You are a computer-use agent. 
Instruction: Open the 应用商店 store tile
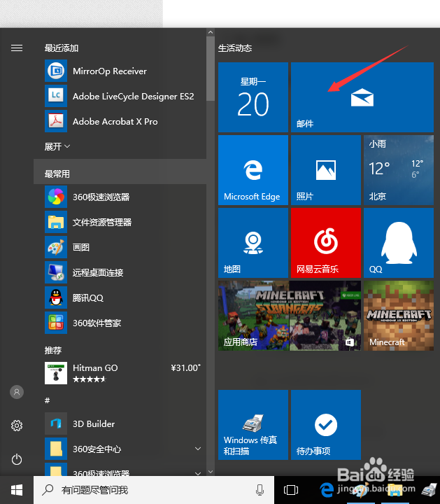[290, 316]
